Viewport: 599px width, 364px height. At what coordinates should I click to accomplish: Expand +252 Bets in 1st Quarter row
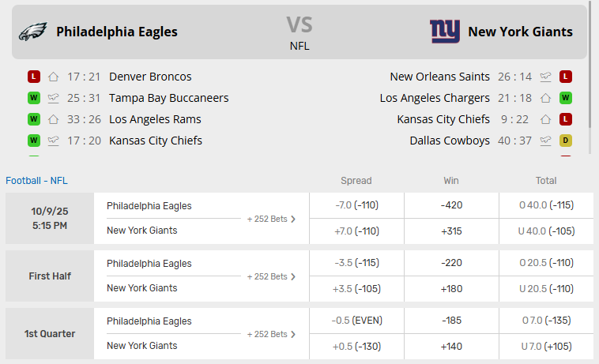pos(271,334)
